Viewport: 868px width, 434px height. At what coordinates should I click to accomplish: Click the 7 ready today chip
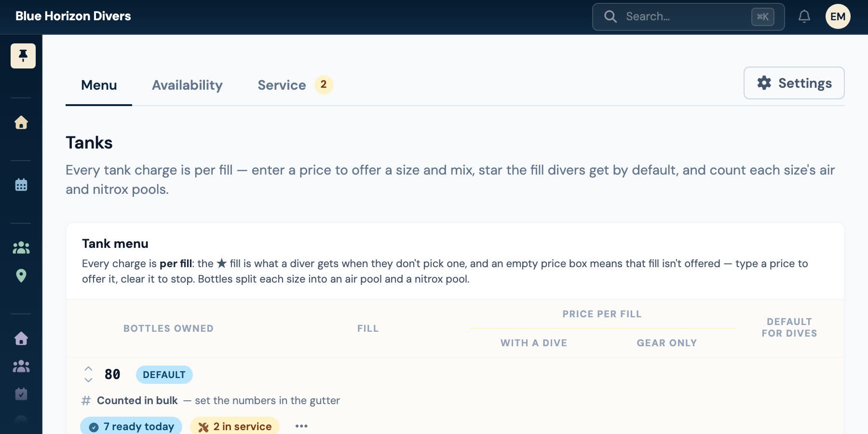131,426
